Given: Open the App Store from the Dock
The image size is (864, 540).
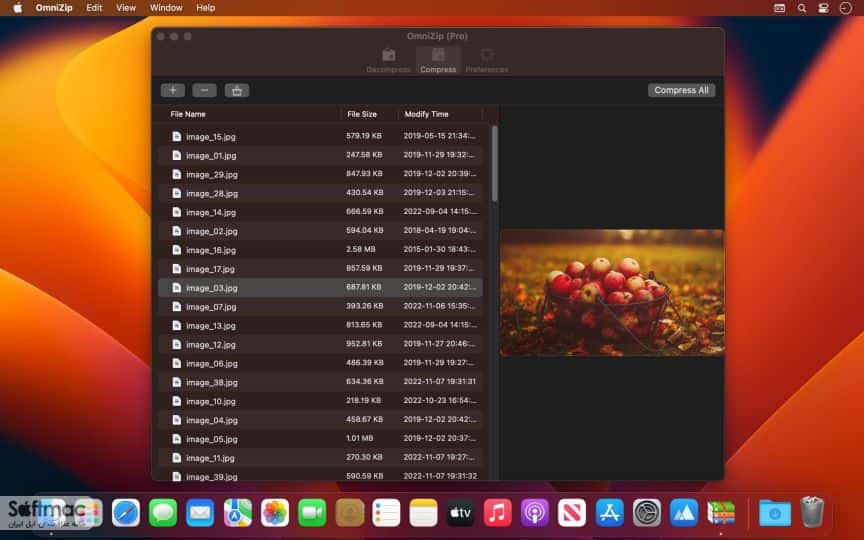Looking at the screenshot, I should click(609, 513).
